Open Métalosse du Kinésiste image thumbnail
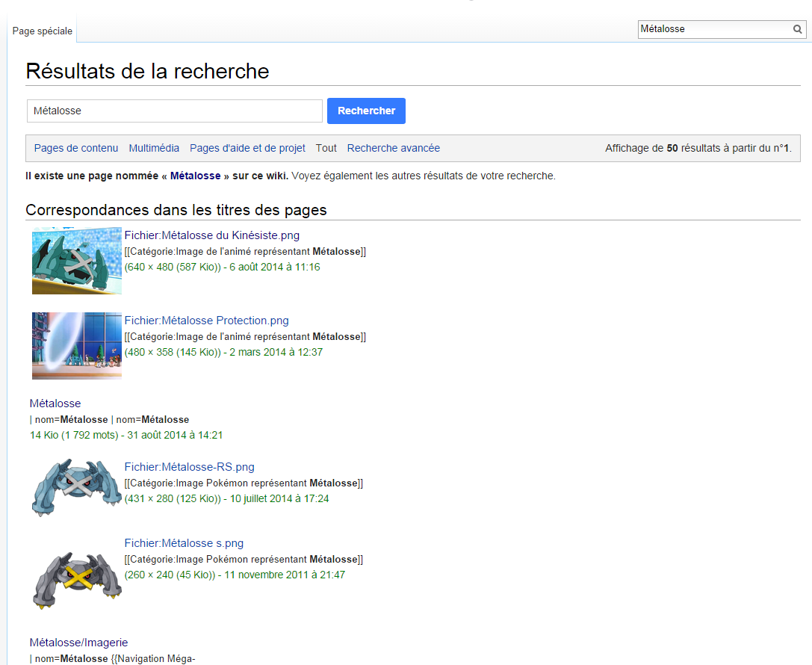812x665 pixels. click(x=76, y=261)
